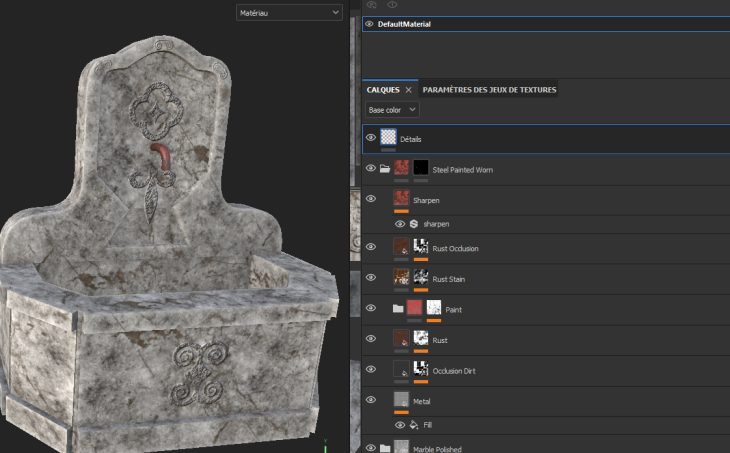Select the Steel Painted Worn black mask

[421, 168]
